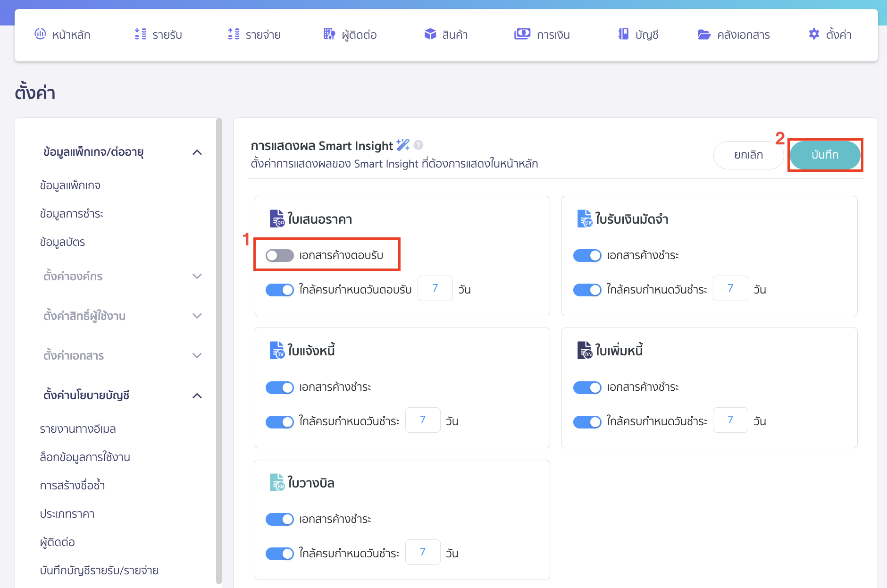Enable เอกสารค้างตอบรับ toggle under ใบเสนอราคา

[x=280, y=255]
